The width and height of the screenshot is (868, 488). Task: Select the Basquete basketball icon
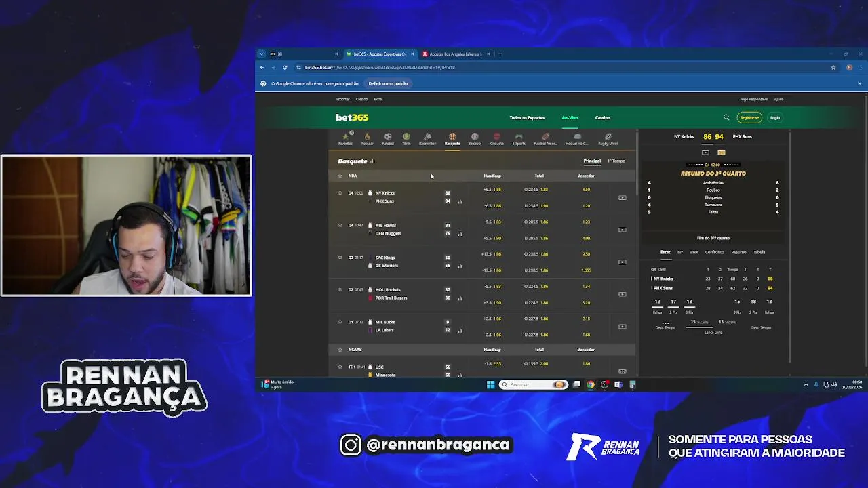[x=452, y=138]
